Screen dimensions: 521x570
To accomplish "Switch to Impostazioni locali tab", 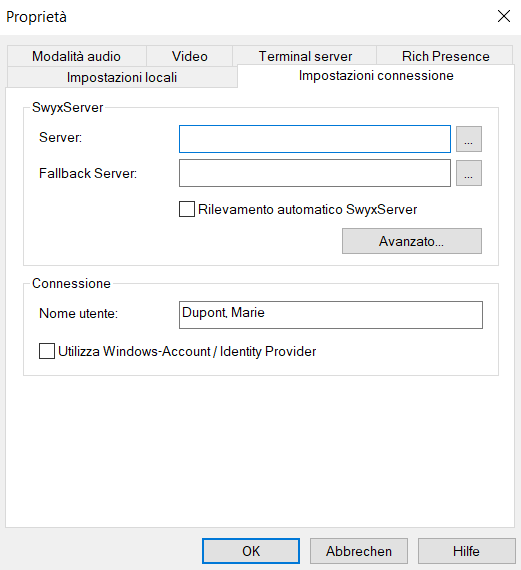I will (x=122, y=77).
